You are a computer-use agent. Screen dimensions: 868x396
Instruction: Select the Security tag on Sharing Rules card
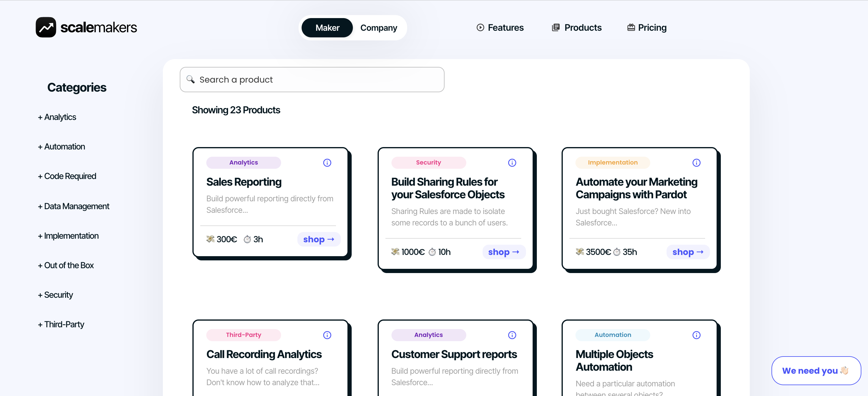pos(428,163)
